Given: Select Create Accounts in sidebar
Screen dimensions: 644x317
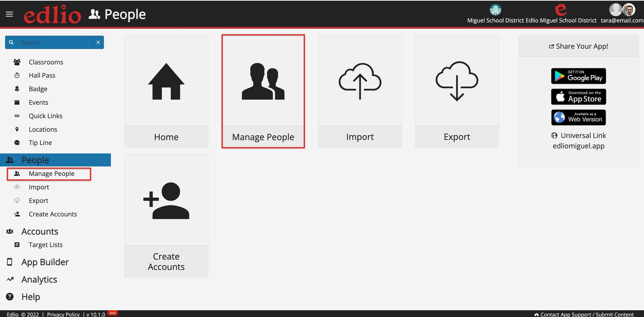Looking at the screenshot, I should 53,214.
